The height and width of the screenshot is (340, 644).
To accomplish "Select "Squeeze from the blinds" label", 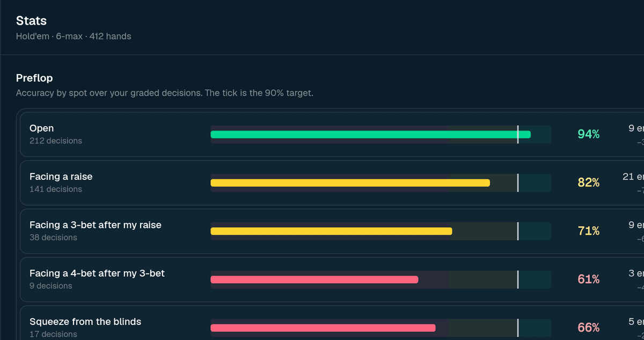I will pos(85,322).
